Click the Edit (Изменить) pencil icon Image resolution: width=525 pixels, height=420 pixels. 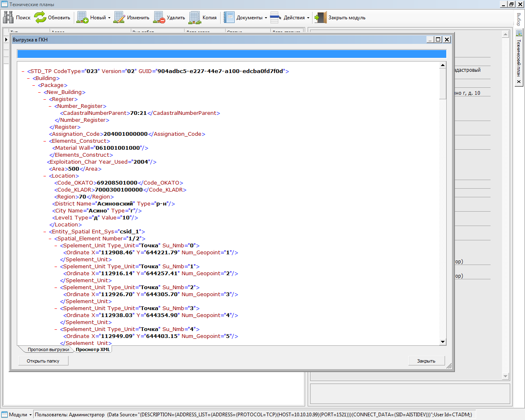coord(119,17)
